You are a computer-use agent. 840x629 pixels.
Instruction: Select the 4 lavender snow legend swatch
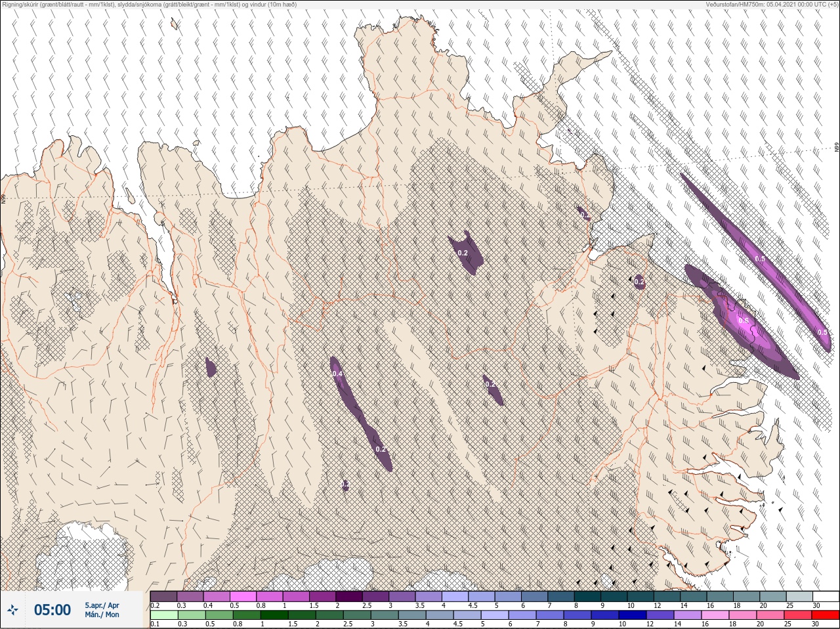455,596
